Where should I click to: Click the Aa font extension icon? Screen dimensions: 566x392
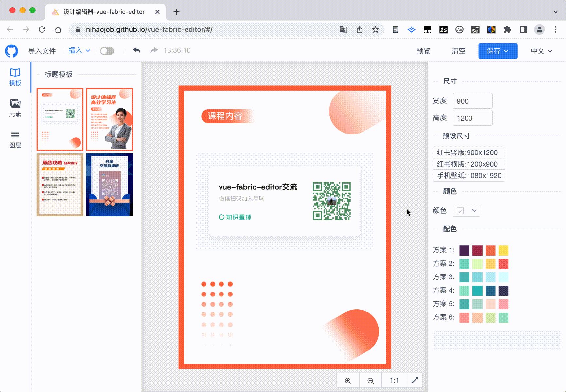(x=459, y=29)
